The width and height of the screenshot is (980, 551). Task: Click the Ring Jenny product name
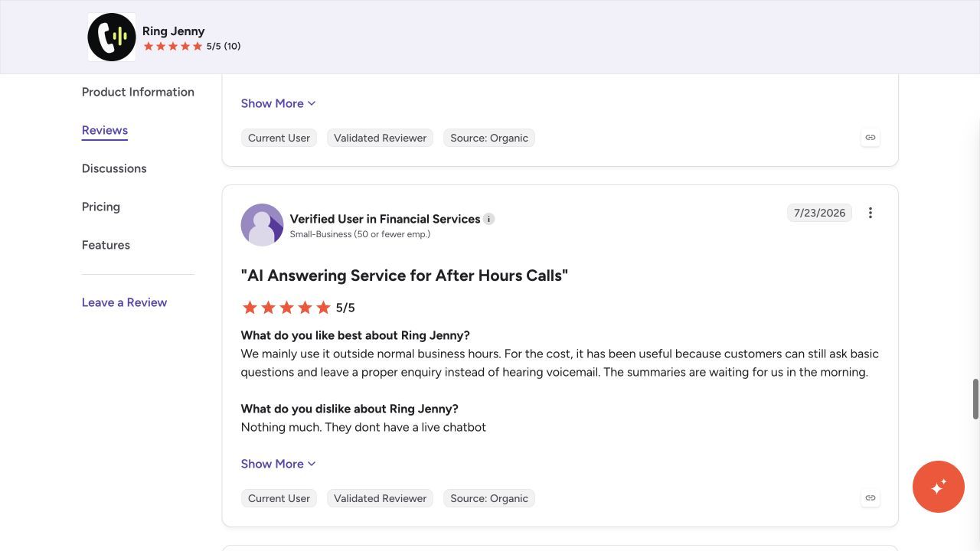[174, 31]
